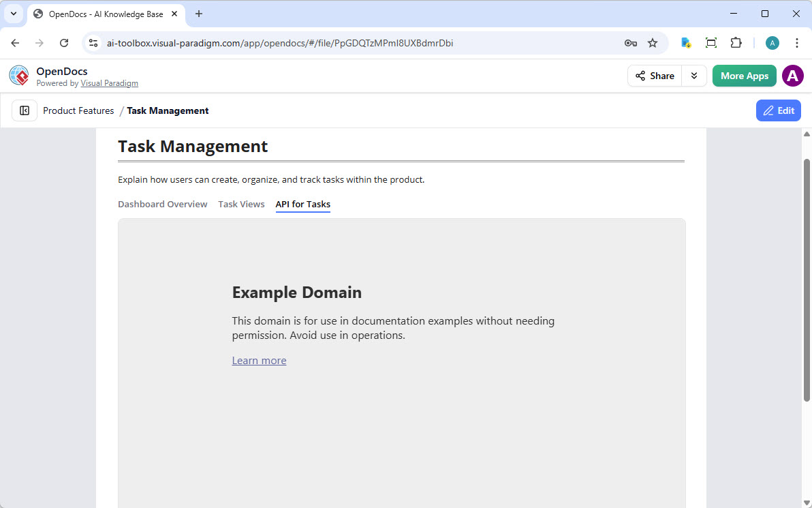Open Chrome profile avatar icon
Image resolution: width=812 pixels, height=508 pixels.
[x=772, y=43]
